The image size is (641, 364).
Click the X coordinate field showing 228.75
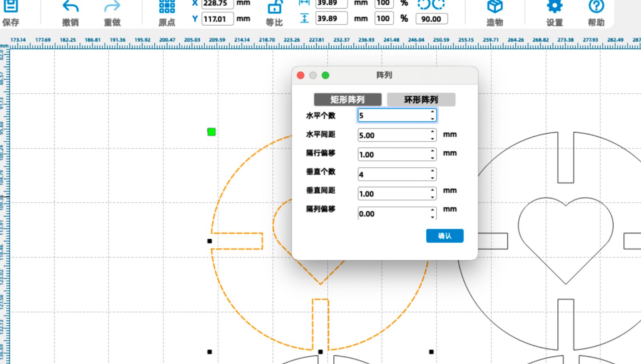coord(218,4)
